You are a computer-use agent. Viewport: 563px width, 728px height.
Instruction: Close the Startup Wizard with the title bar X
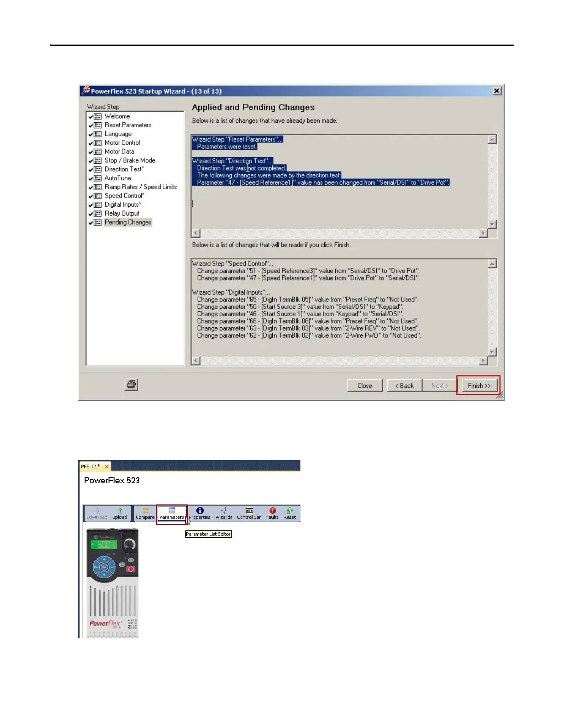coord(497,91)
